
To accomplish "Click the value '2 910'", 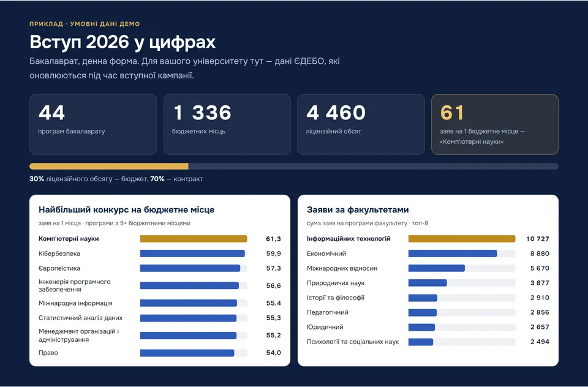I will pyautogui.click(x=540, y=298).
